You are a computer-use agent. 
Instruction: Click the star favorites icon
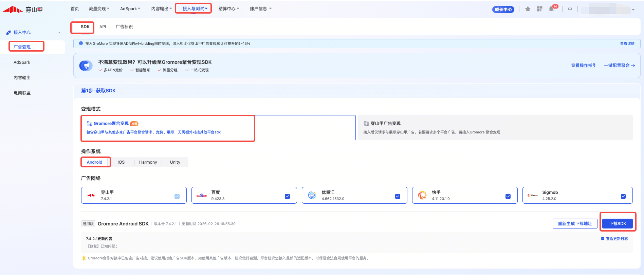[x=528, y=9]
